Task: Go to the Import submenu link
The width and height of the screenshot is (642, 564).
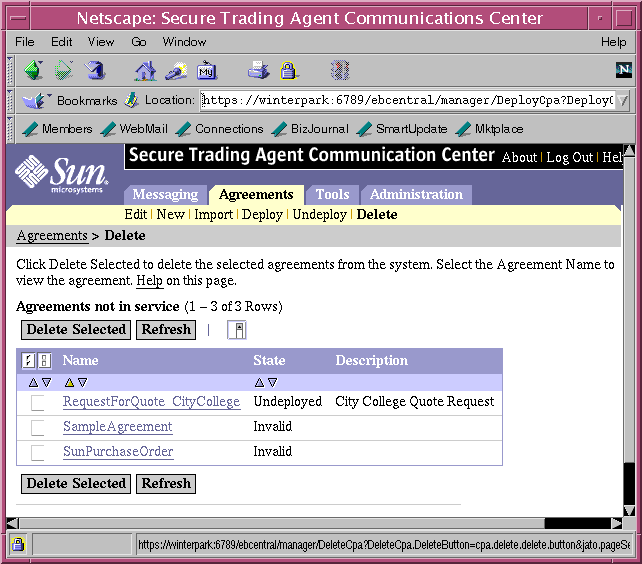Action: (213, 215)
